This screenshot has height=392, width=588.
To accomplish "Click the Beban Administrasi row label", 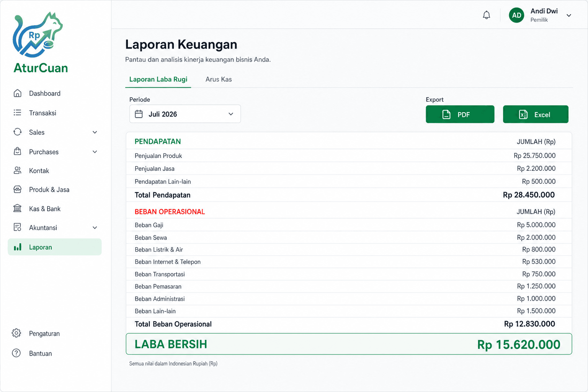I will pyautogui.click(x=160, y=299).
